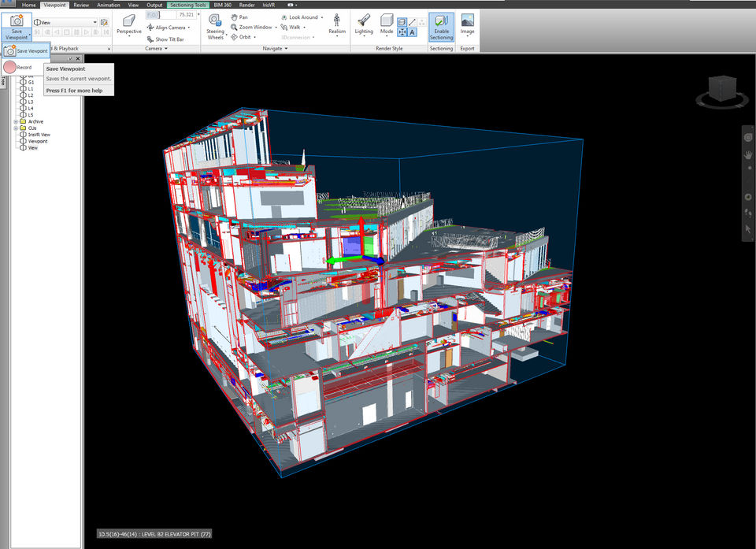This screenshot has width=756, height=549.
Task: Expand the Camera panel arrow
Action: (x=166, y=49)
